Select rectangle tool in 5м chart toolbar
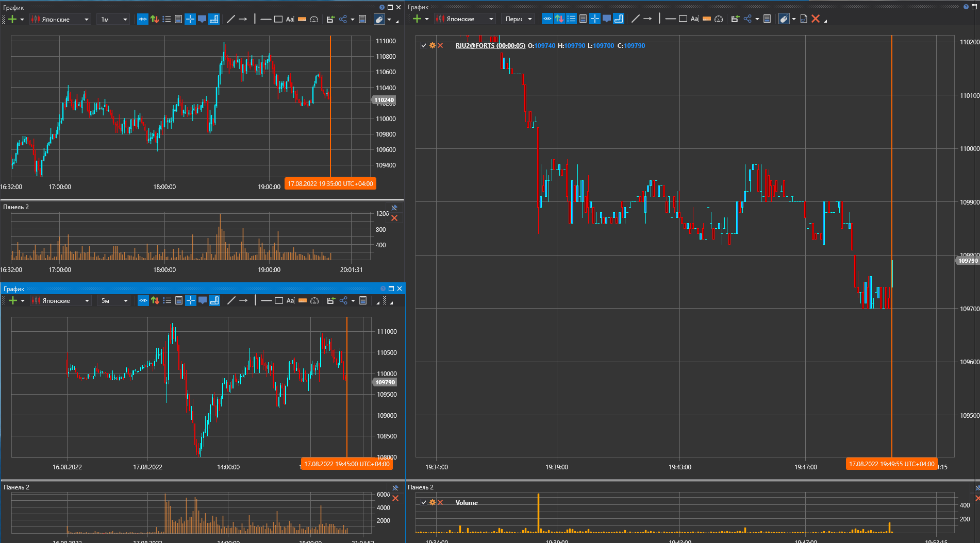Viewport: 980px width, 543px height. (279, 300)
